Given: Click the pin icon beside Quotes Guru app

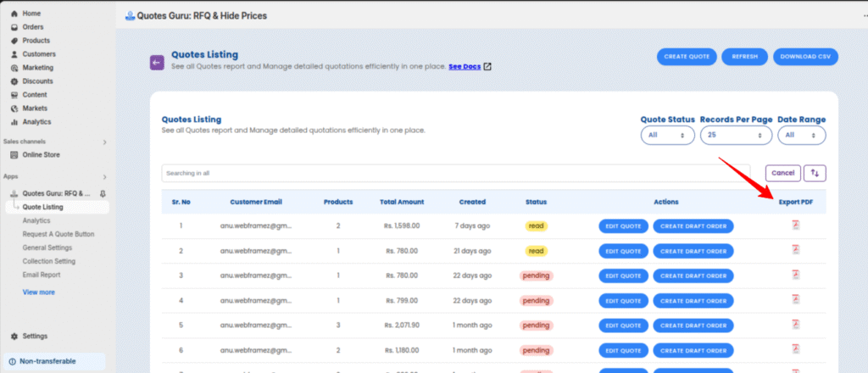Looking at the screenshot, I should (103, 193).
